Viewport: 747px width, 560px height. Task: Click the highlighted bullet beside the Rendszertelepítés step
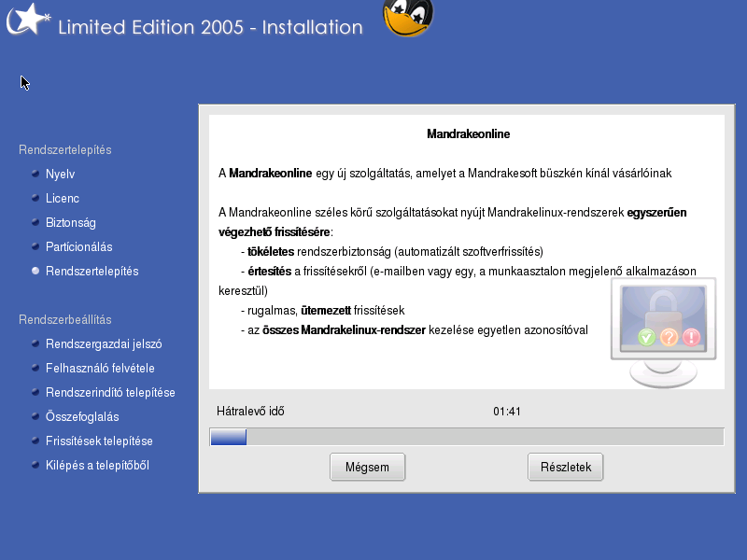tap(35, 271)
